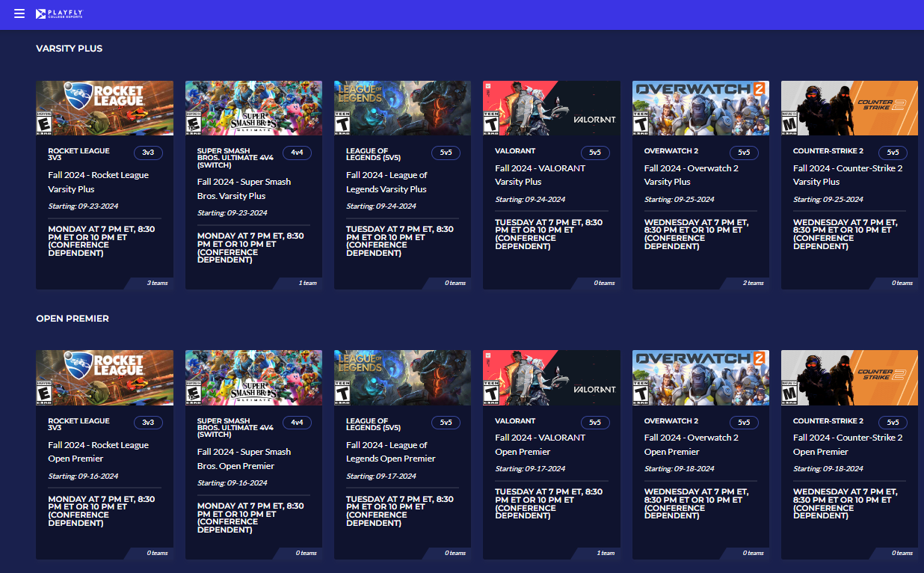This screenshot has width=924, height=573.
Task: Click "Starting: 09-25-2024" on Counter-Strike 2 Varsity Plus
Action: click(x=828, y=200)
